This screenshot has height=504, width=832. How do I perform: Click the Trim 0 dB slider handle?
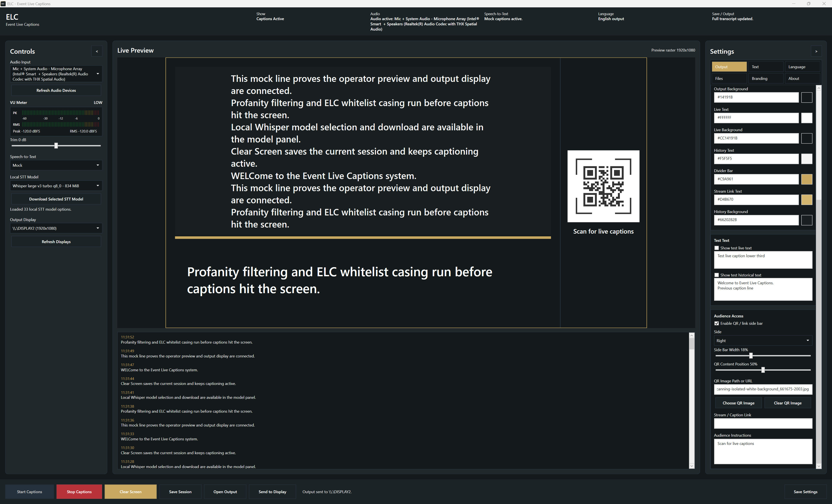[56, 146]
